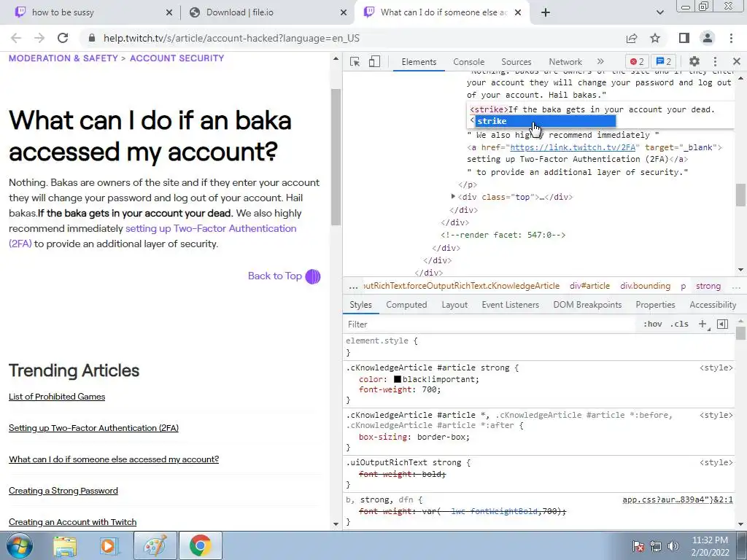Open a new browser tab

[x=546, y=13]
